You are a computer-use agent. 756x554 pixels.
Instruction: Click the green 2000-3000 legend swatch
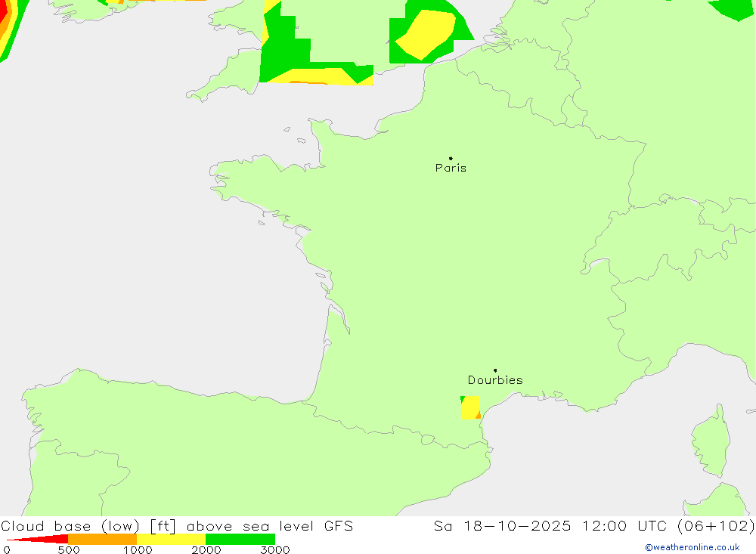coord(240,539)
